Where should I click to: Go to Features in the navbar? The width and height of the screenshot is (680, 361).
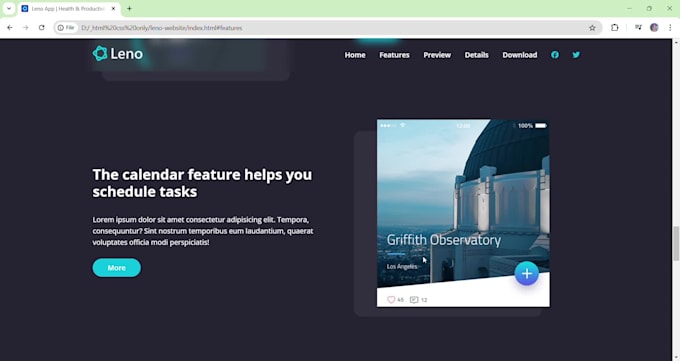pos(394,55)
